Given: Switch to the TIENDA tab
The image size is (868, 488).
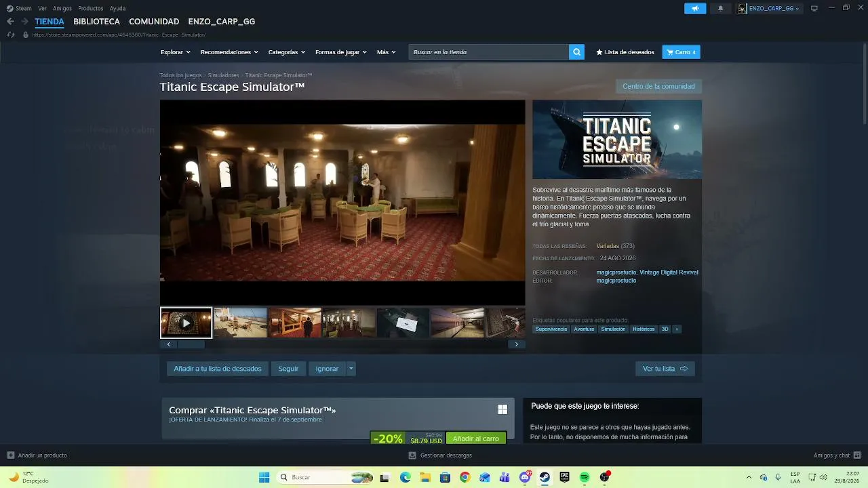Looking at the screenshot, I should point(50,22).
